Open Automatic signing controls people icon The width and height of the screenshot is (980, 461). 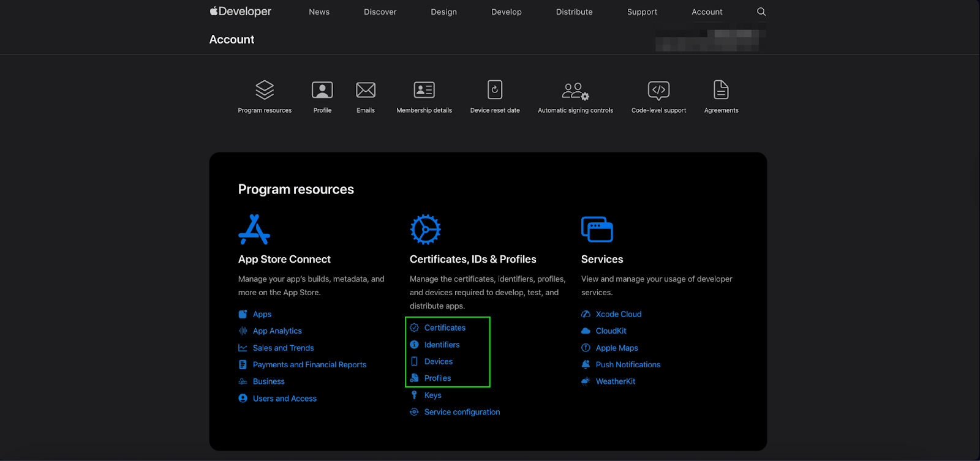pos(575,91)
